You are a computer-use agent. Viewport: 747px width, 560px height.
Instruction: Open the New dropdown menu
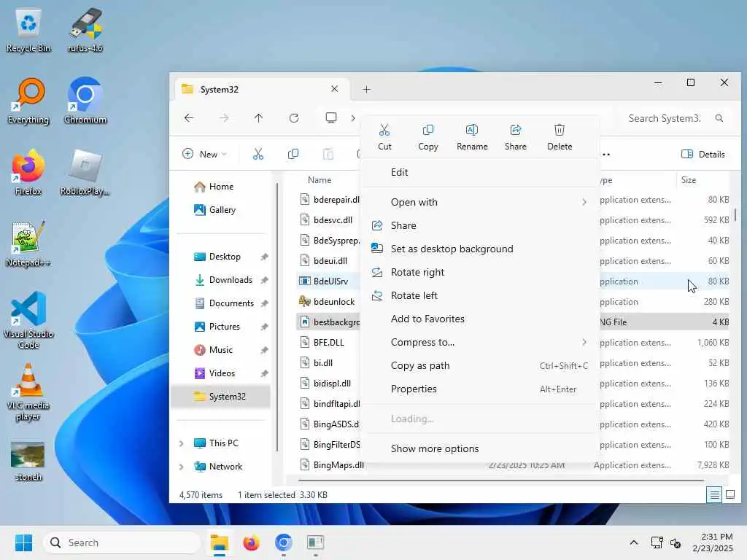coord(204,154)
